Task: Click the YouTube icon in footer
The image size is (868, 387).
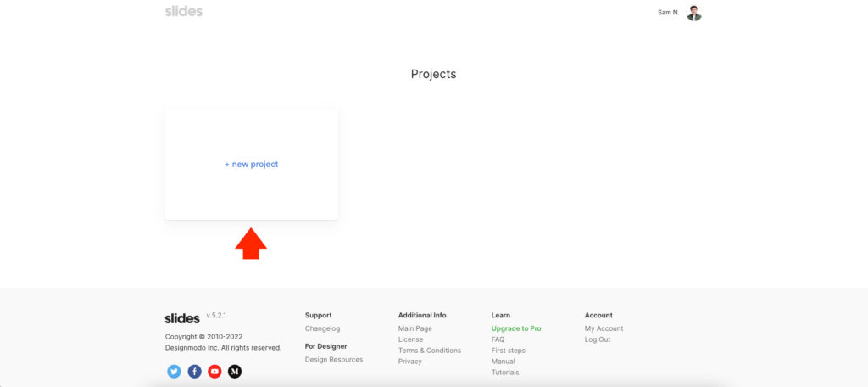Action: (x=214, y=371)
